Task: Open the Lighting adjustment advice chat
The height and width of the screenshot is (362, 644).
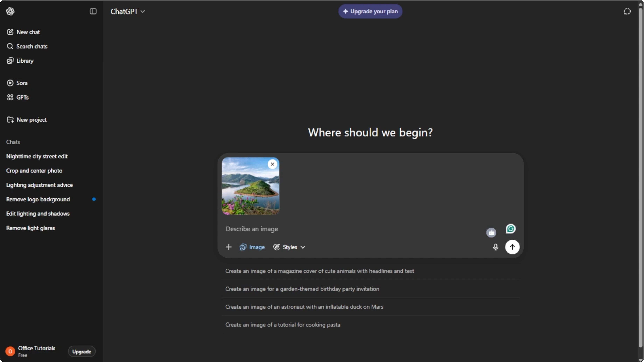Action: 40,185
